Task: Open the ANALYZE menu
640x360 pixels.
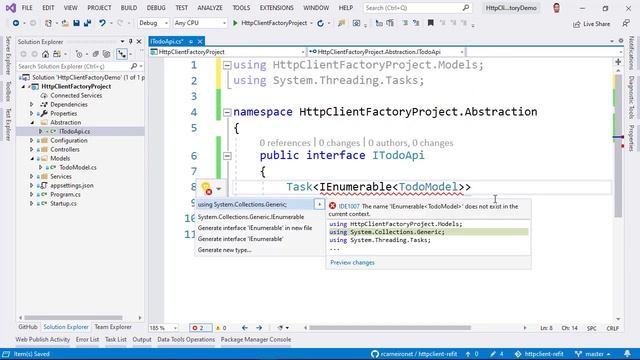Action: (210, 8)
